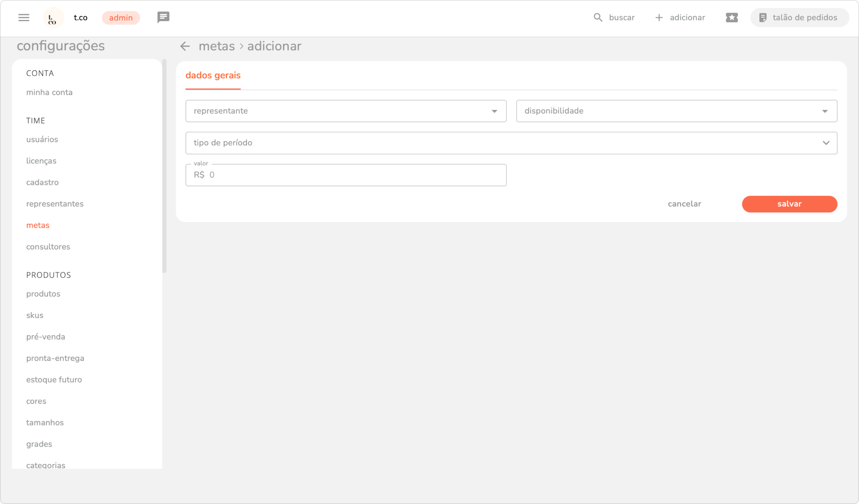Open consultores in settings sidebar
The width and height of the screenshot is (859, 504).
[48, 247]
